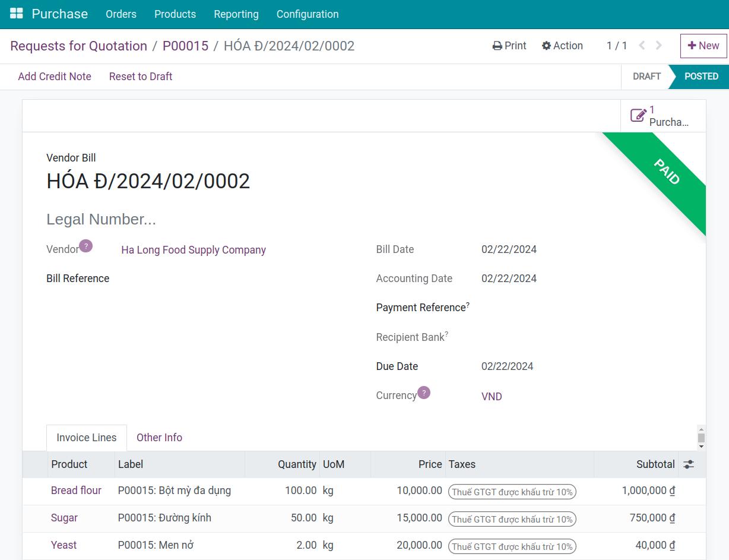Switch to the Other Info tab
Viewport: 729px width, 560px height.
pyautogui.click(x=159, y=438)
